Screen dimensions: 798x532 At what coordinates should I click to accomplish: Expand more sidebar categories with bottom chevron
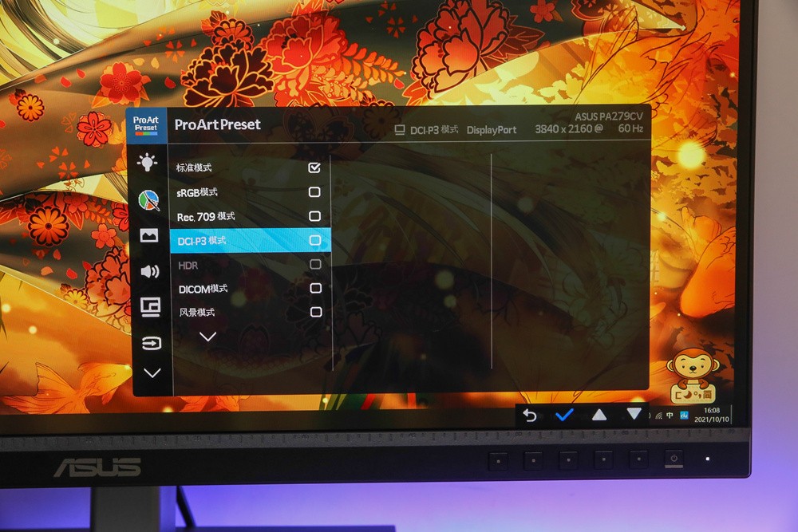click(x=152, y=372)
